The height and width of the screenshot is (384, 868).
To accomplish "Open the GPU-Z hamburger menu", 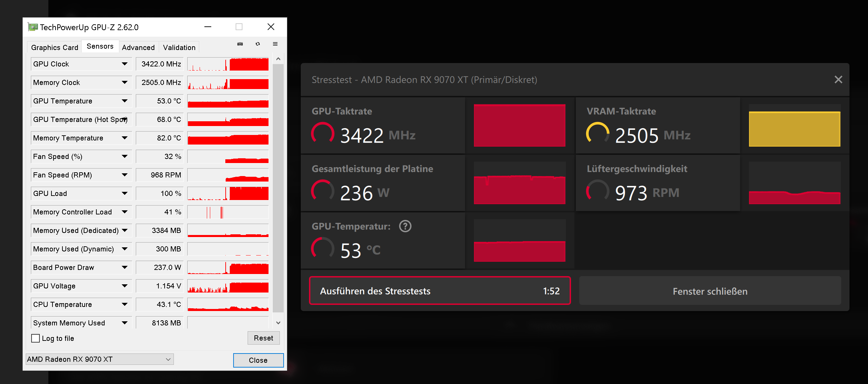I will point(275,44).
